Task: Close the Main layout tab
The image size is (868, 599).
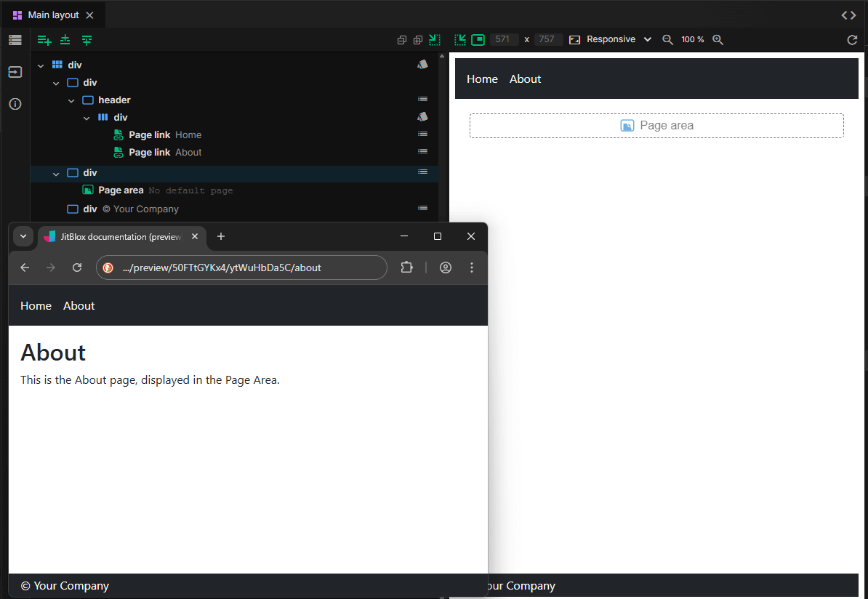Action: click(x=89, y=15)
